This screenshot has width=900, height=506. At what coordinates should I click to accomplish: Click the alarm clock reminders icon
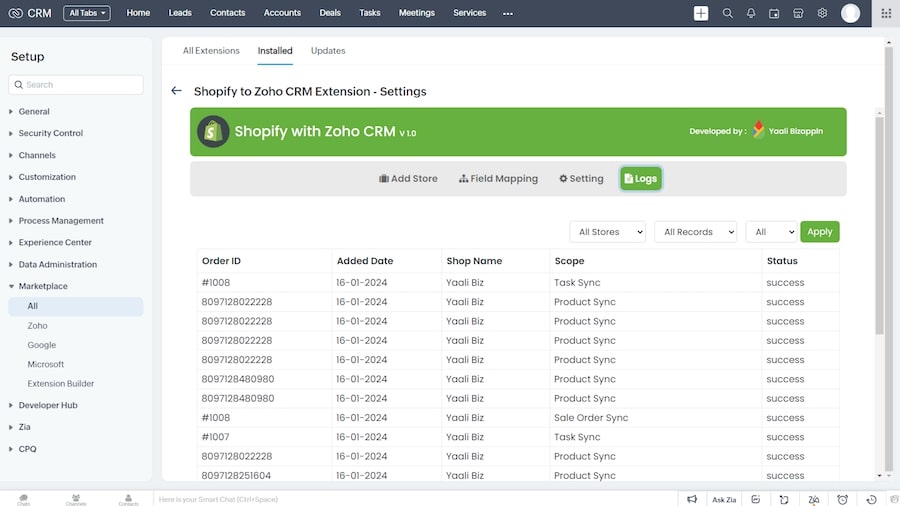842,499
